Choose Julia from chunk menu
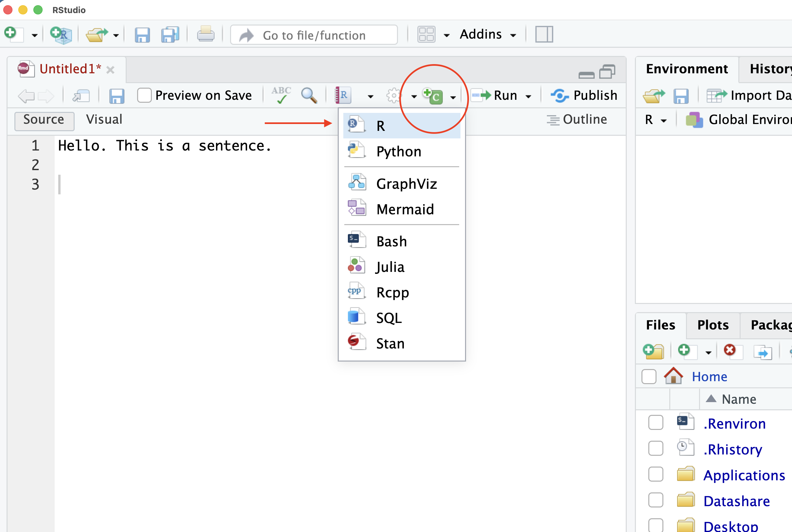Viewport: 792px width, 532px height. click(x=402, y=267)
